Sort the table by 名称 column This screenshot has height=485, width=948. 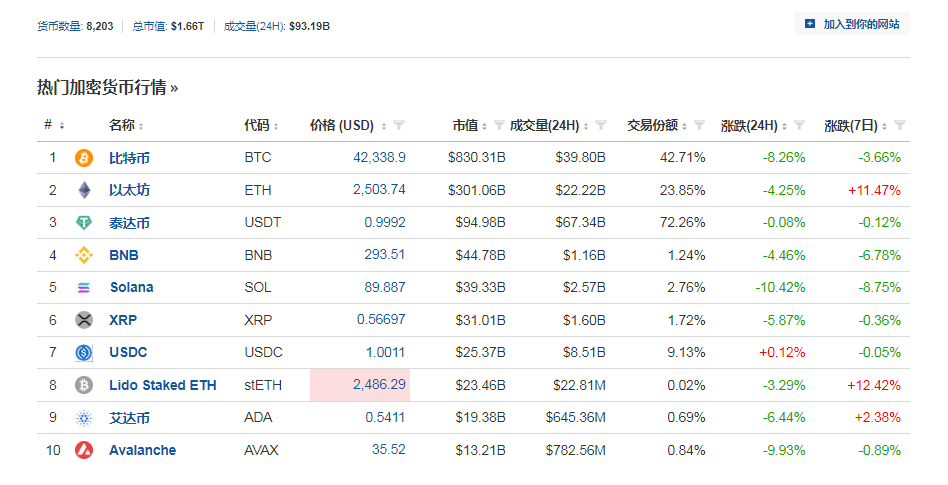point(126,126)
